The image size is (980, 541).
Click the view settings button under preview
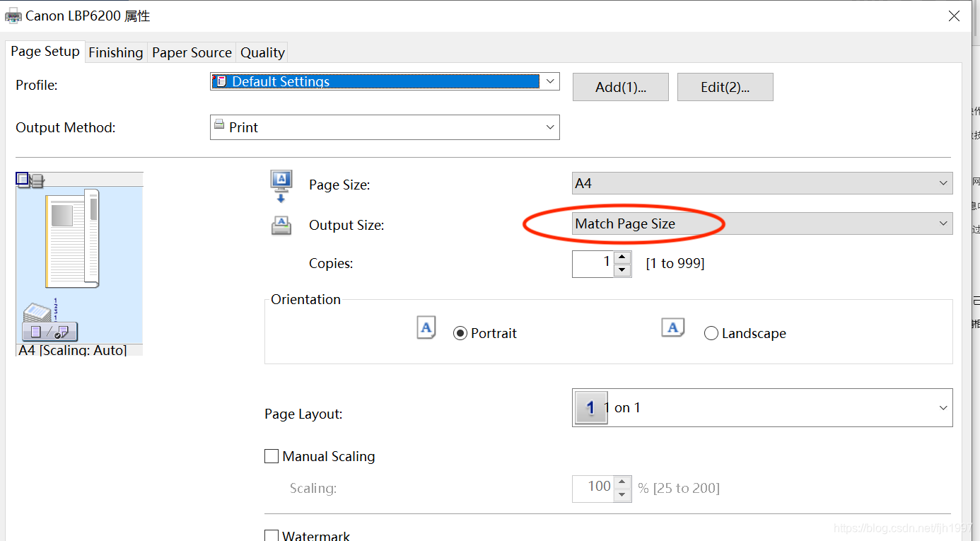[49, 332]
